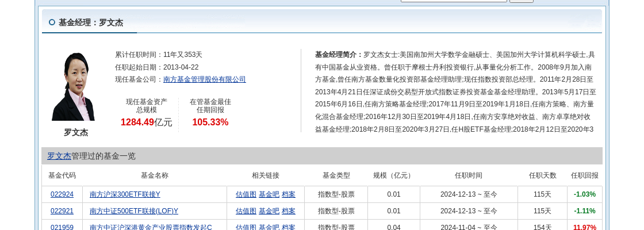Click the circle bullet icon beside 基金经理 heading
The height and width of the screenshot is (230, 644).
click(x=52, y=22)
